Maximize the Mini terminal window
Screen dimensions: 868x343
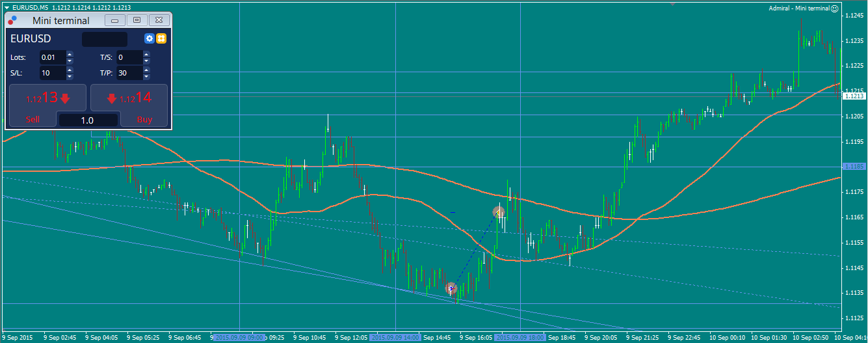(x=137, y=20)
